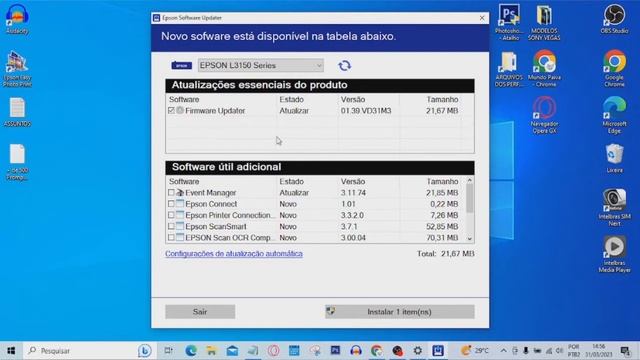The height and width of the screenshot is (360, 640).
Task: Check the EPSON Scan OCR Component checkbox
Action: [x=171, y=238]
